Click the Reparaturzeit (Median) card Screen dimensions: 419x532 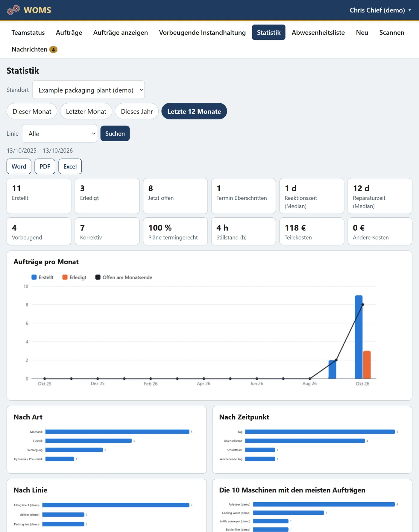[380, 196]
